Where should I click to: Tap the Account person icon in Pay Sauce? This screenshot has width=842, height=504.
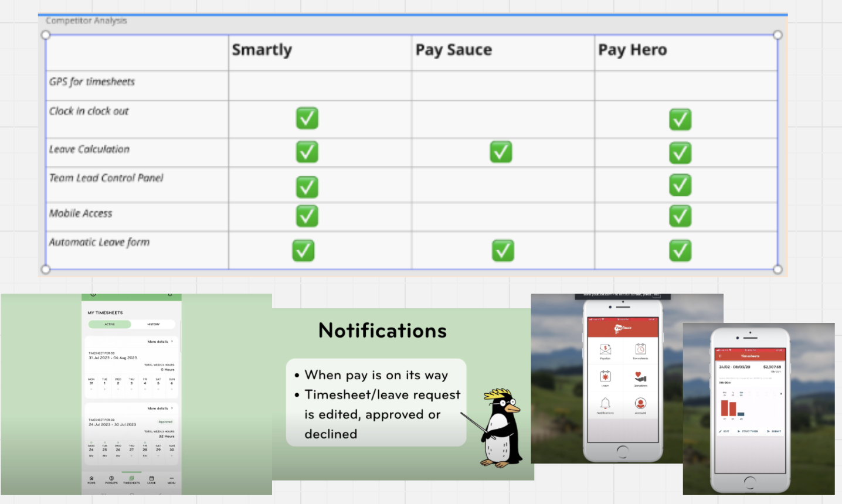(x=640, y=404)
